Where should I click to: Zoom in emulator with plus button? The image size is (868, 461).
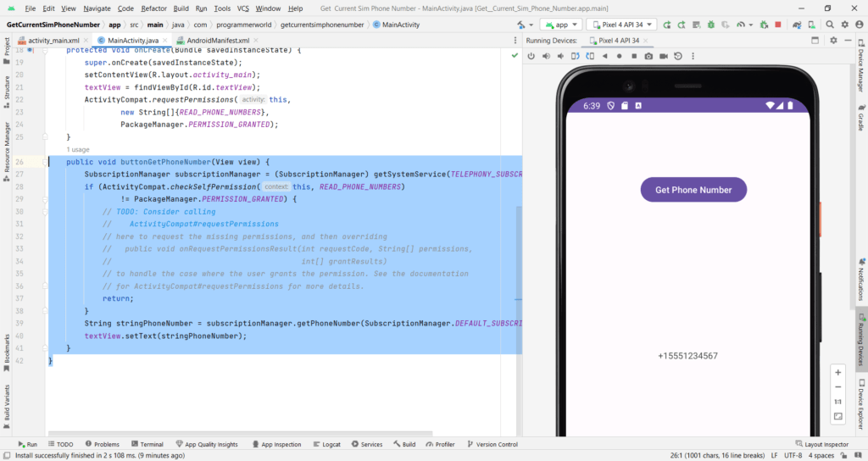point(838,373)
